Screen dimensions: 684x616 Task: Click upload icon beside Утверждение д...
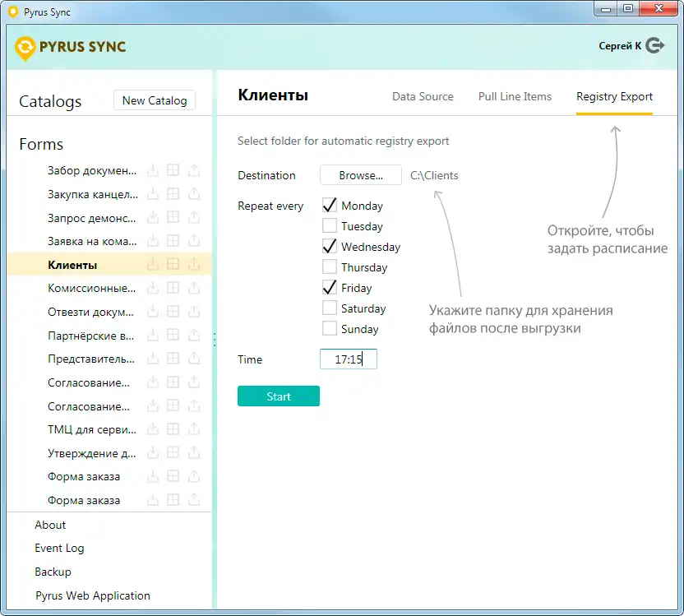click(x=194, y=453)
